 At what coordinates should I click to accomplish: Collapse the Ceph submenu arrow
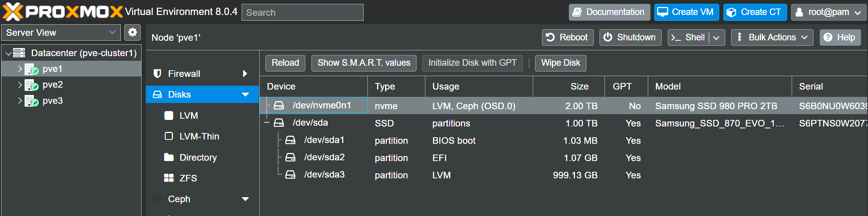click(245, 199)
